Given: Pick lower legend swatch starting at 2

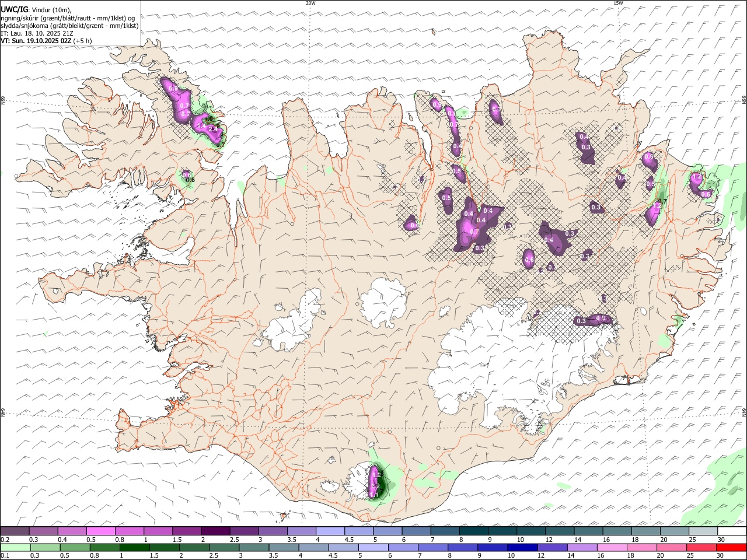Looking at the screenshot, I should click(x=194, y=547).
